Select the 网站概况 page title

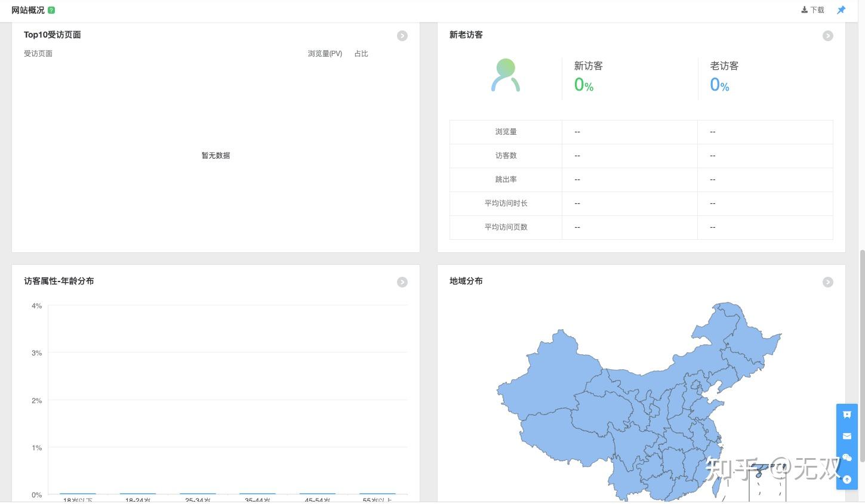pos(27,10)
